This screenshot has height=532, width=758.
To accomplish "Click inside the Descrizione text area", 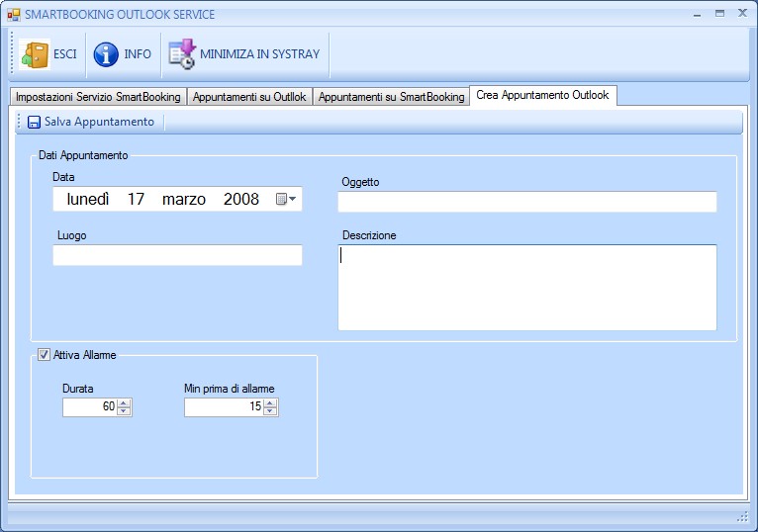I will pos(526,287).
